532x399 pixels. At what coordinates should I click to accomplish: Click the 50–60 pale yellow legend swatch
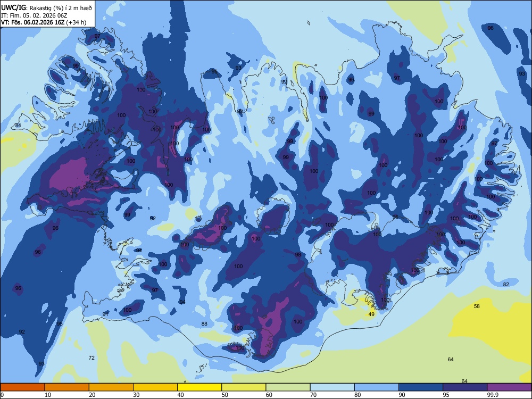244,387
